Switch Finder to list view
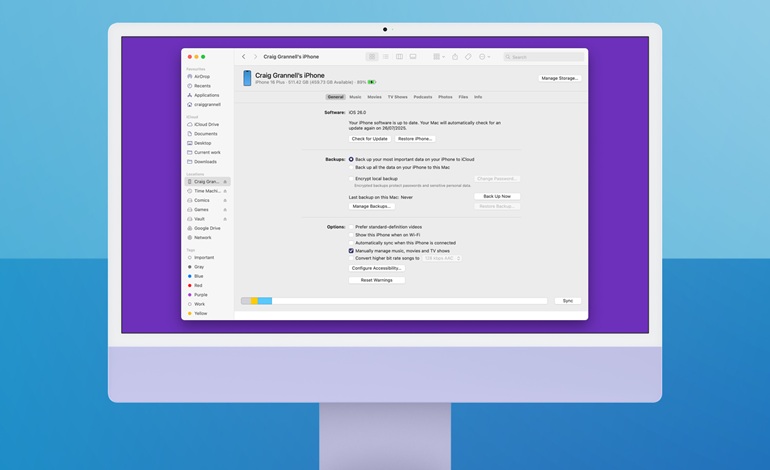 tap(385, 57)
